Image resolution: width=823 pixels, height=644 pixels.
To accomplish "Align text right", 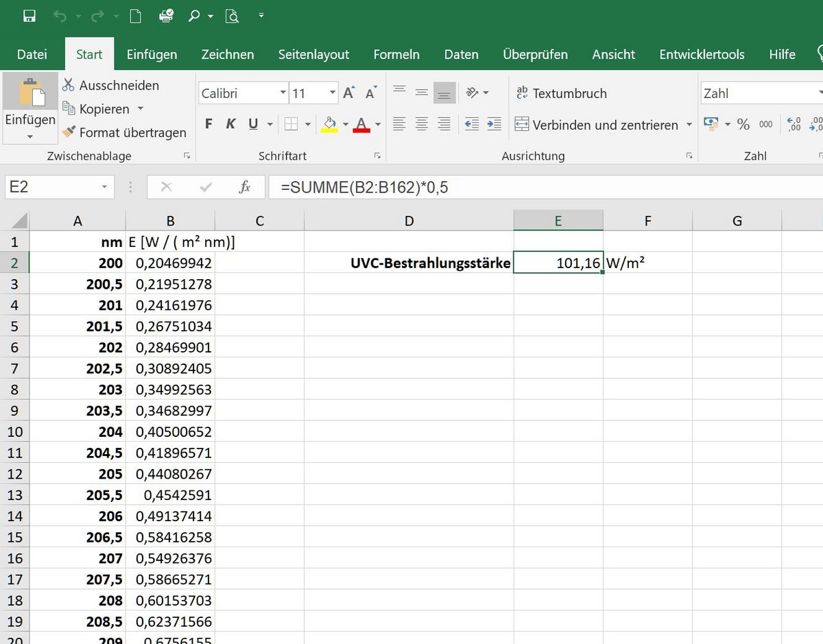I will click(444, 124).
